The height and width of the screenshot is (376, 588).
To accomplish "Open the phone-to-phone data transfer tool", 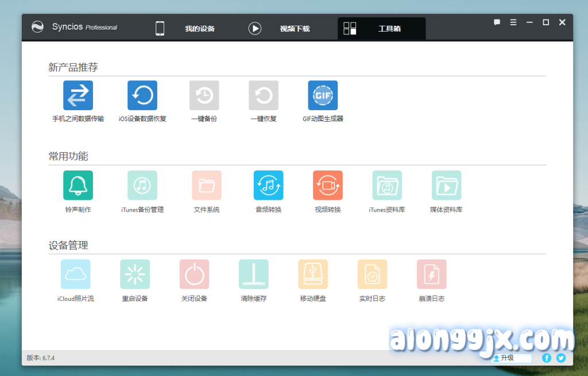I will (x=78, y=95).
